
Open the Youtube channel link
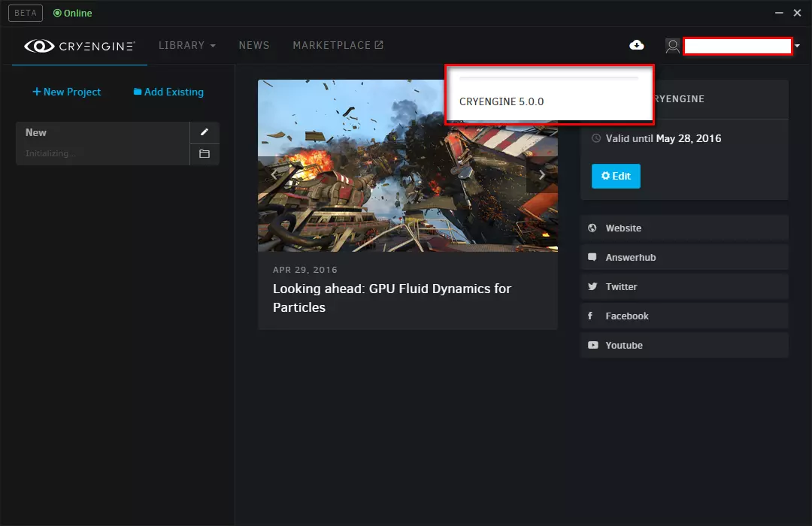click(623, 345)
